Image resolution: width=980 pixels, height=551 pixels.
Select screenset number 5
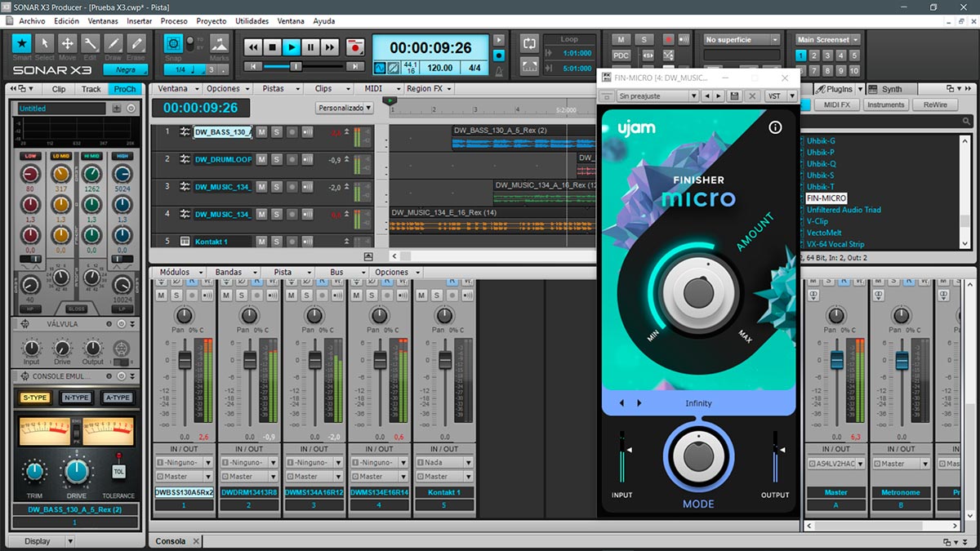click(x=854, y=56)
